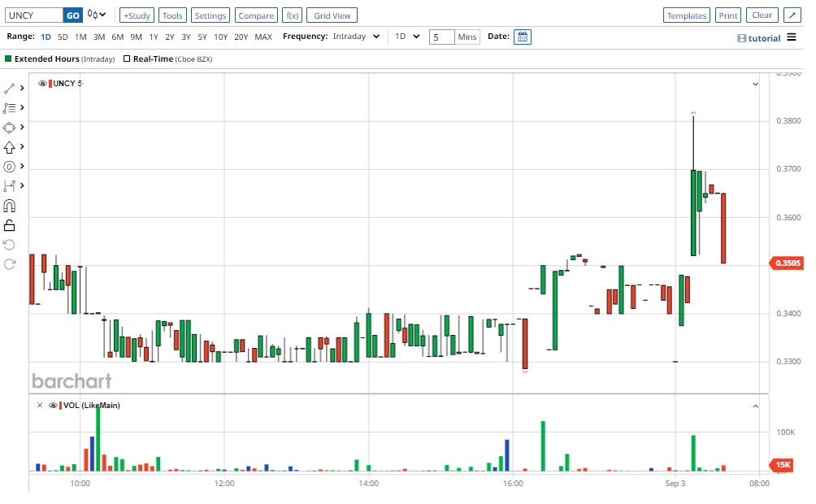Select the line drawing tool icon
This screenshot has height=504, width=816.
(10, 89)
